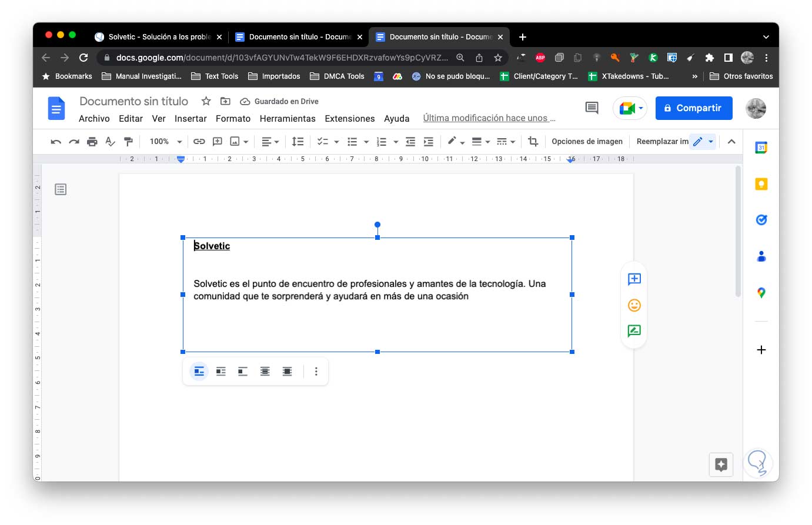
Task: Click image rotation handle
Action: click(x=377, y=225)
